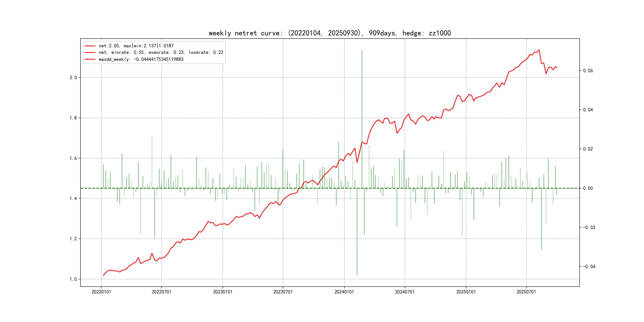Click the chart title text
This screenshot has height=322, width=644.
[x=330, y=33]
